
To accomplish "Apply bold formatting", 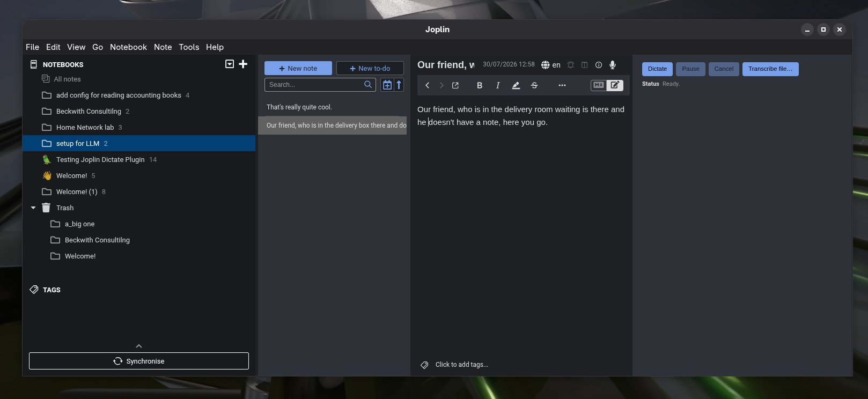I will point(480,85).
